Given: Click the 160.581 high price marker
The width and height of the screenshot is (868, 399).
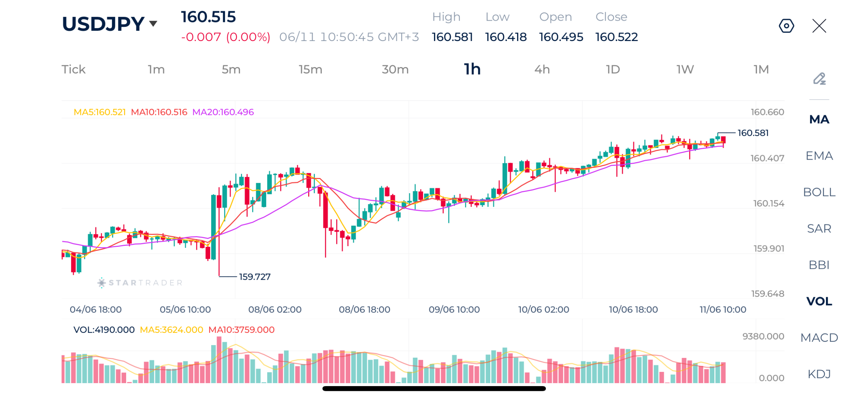Looking at the screenshot, I should (x=753, y=133).
